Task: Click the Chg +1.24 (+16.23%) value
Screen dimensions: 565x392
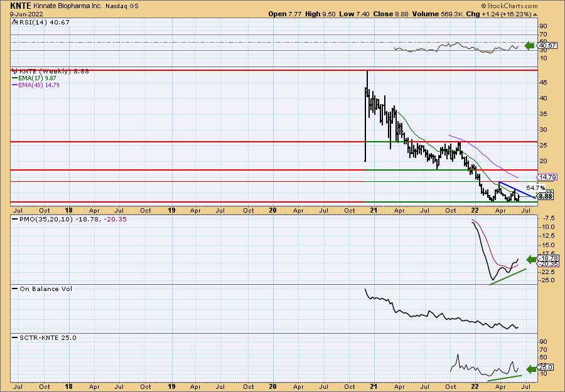Action: click(498, 14)
